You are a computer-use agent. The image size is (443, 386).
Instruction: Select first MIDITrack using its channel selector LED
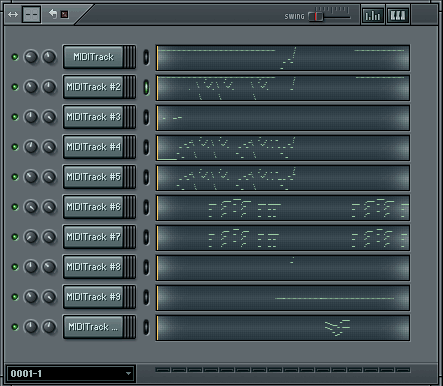[146, 57]
